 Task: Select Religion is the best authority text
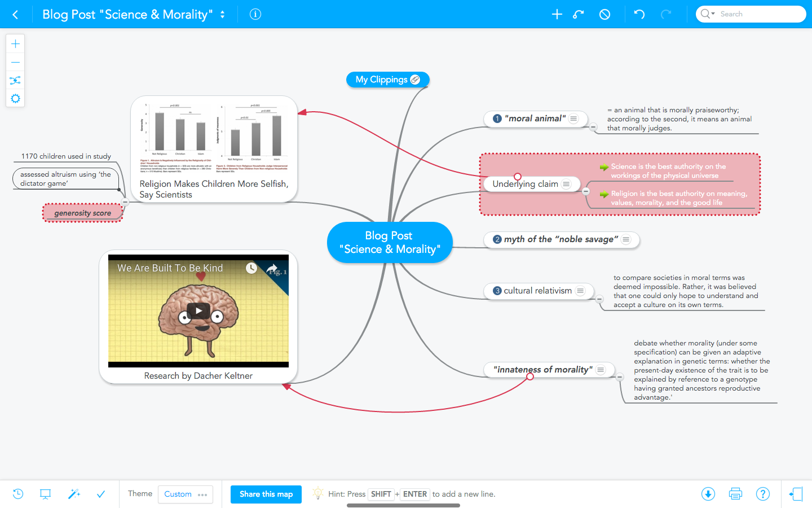679,198
